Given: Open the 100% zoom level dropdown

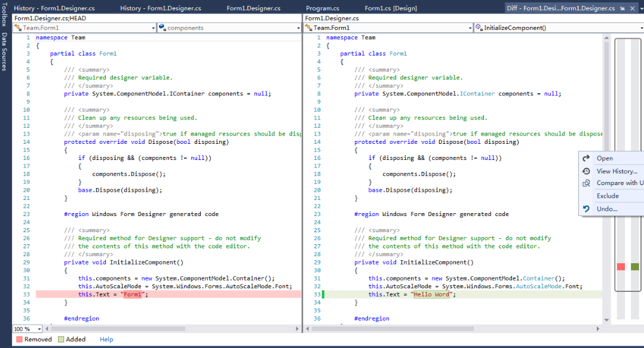Looking at the screenshot, I should click(41, 328).
